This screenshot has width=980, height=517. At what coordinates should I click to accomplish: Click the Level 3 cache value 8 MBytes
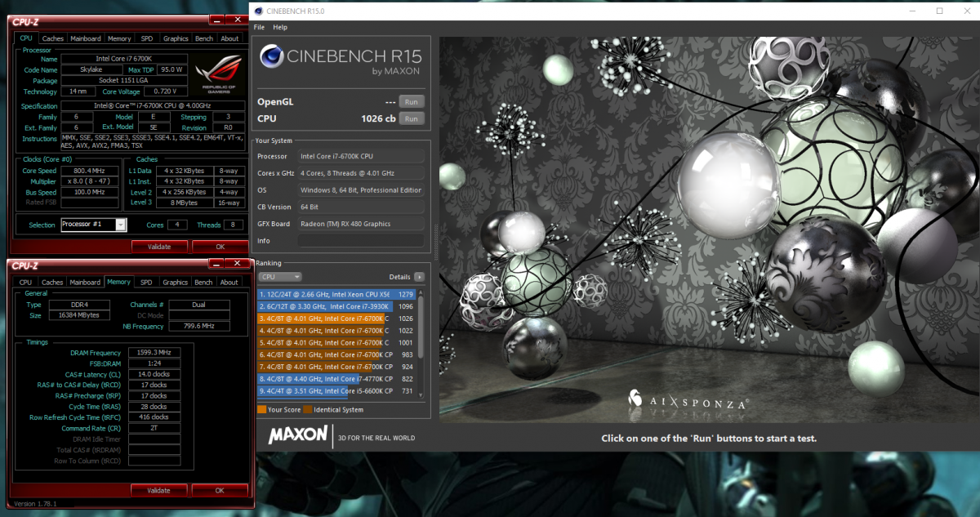point(184,203)
